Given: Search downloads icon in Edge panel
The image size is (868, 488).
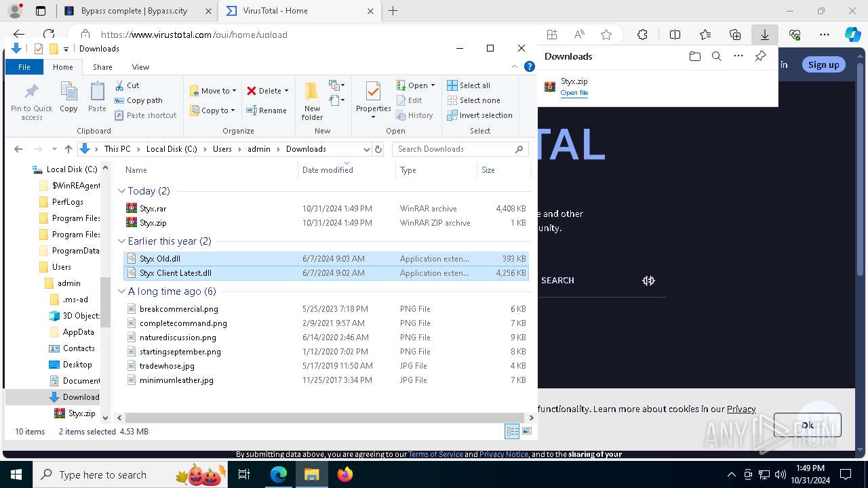Looking at the screenshot, I should pos(716,56).
